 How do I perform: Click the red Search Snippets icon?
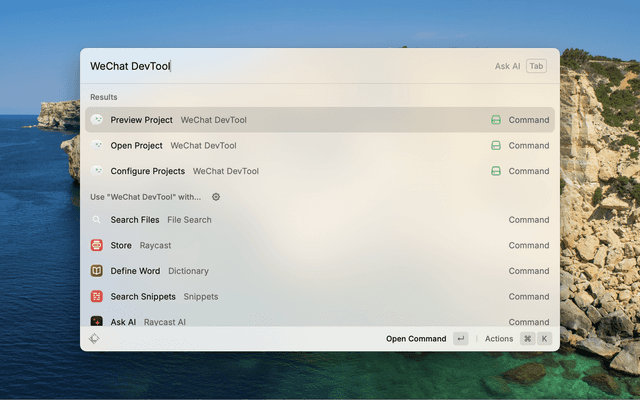[x=97, y=296]
